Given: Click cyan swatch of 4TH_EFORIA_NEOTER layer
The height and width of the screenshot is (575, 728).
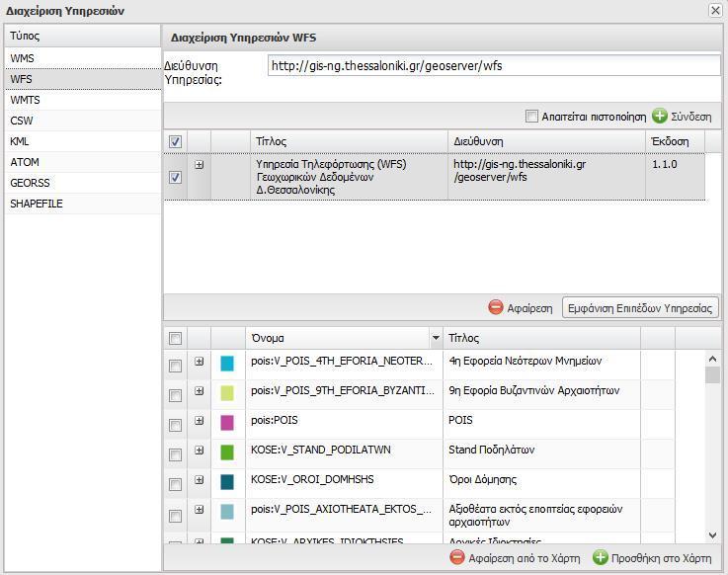Looking at the screenshot, I should click(x=227, y=364).
